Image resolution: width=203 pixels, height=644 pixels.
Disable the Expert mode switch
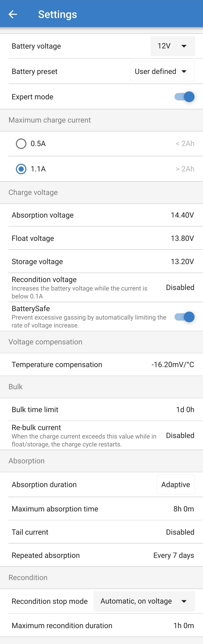point(184,97)
